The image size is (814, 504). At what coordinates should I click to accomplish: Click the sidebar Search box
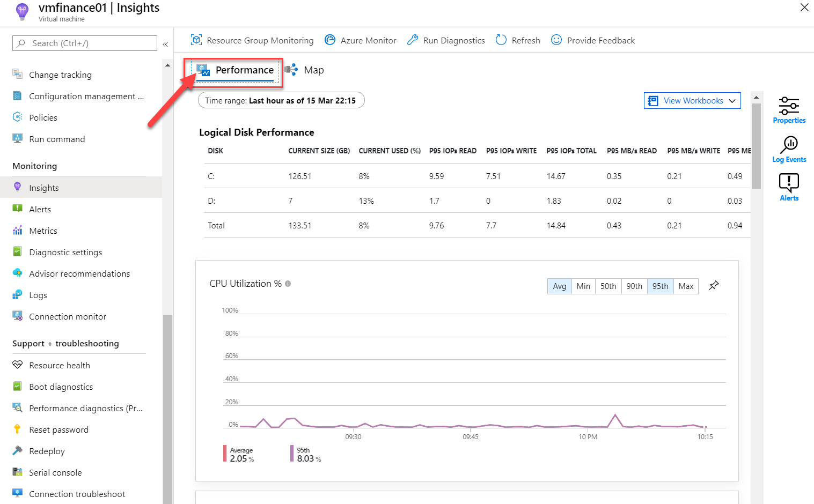[x=85, y=43]
